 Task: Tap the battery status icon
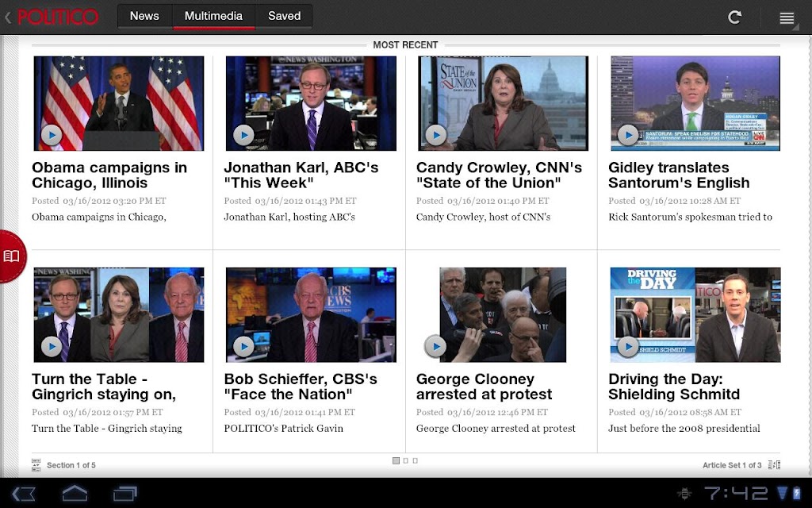coord(796,493)
